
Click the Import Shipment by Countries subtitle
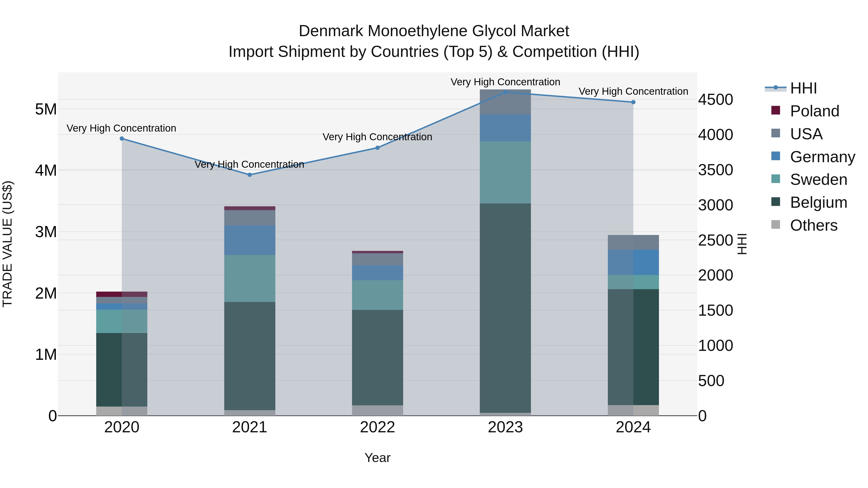(434, 52)
